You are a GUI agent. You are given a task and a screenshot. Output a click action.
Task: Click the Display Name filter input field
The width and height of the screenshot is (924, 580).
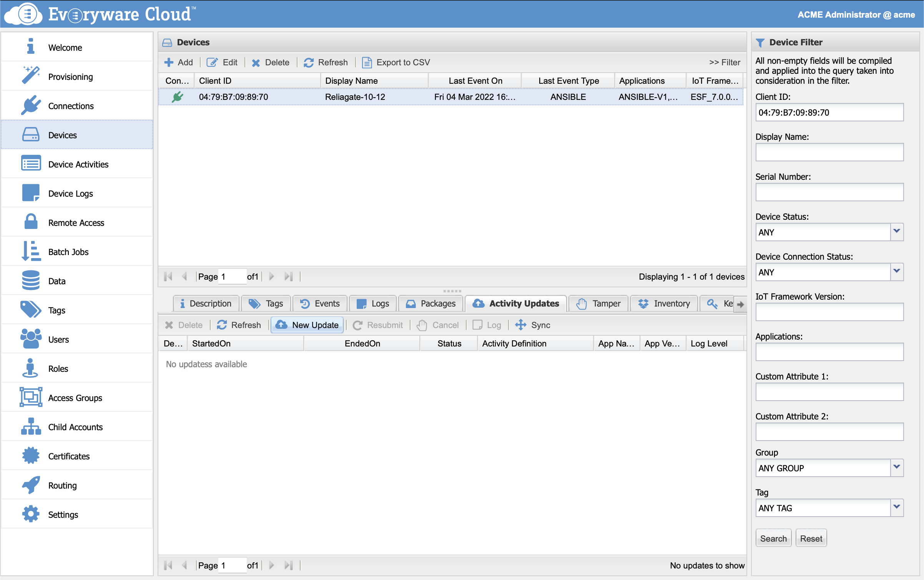click(829, 152)
